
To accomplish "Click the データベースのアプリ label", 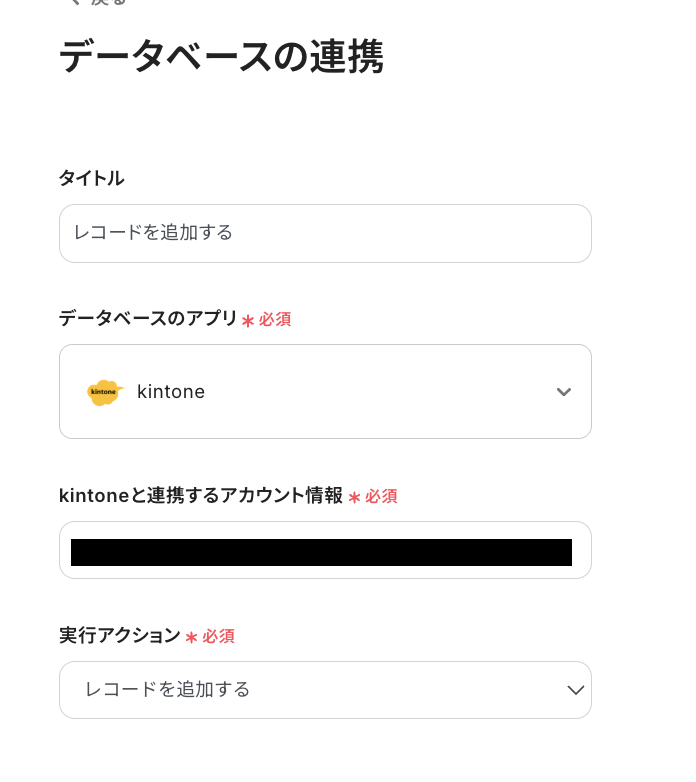I will (x=148, y=319).
